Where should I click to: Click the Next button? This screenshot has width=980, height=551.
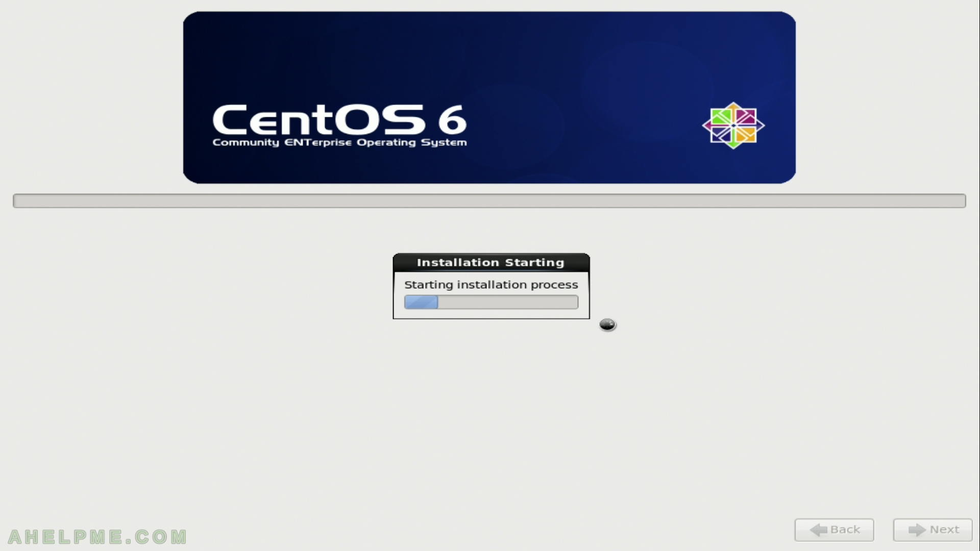click(x=933, y=530)
